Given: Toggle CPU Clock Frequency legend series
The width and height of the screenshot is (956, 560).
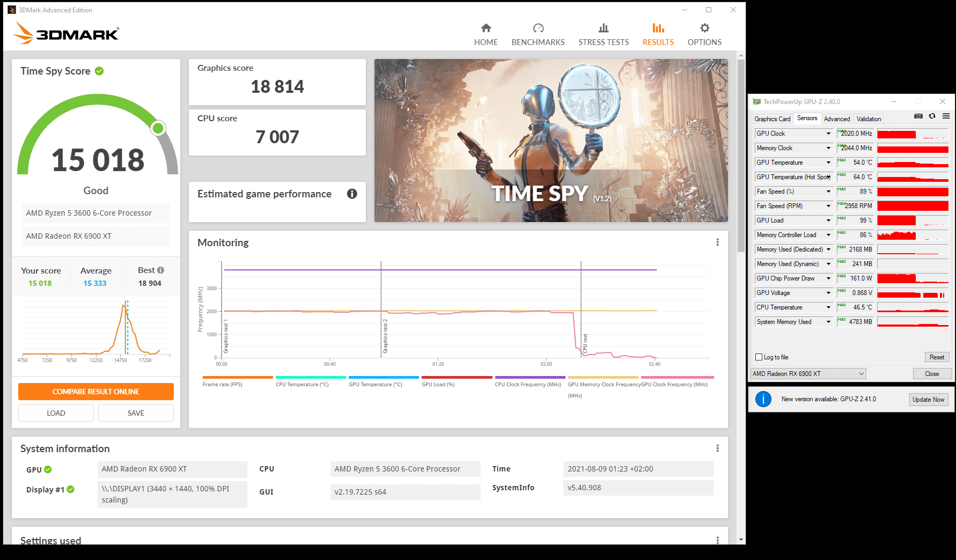Looking at the screenshot, I should (x=530, y=381).
